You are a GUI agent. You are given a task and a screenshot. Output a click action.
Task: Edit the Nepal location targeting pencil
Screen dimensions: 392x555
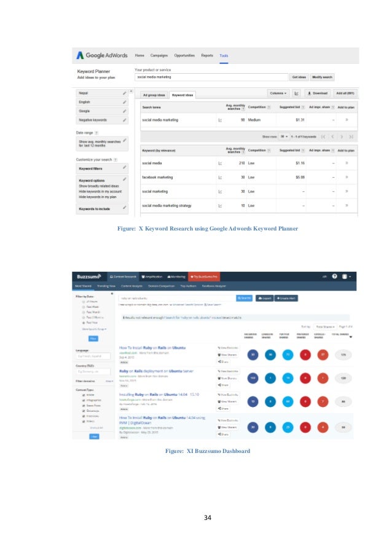[x=125, y=93]
